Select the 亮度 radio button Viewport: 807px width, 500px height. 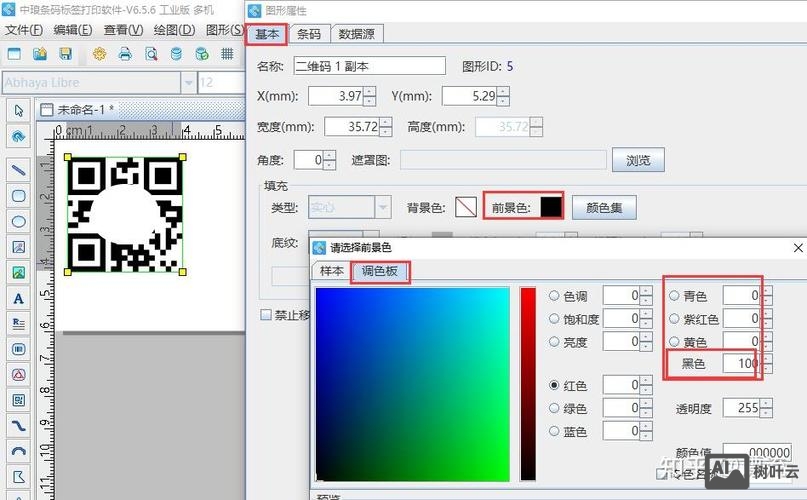click(x=554, y=341)
